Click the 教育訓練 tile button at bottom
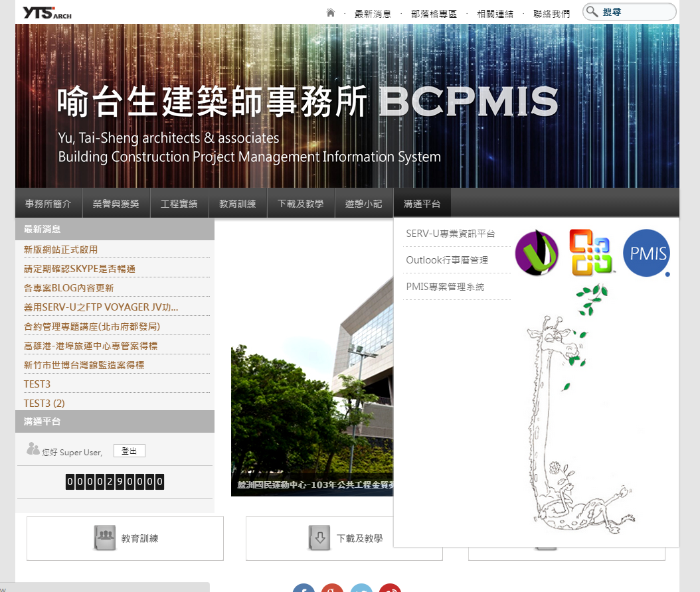Screen dimensions: 700x592 click(x=125, y=538)
